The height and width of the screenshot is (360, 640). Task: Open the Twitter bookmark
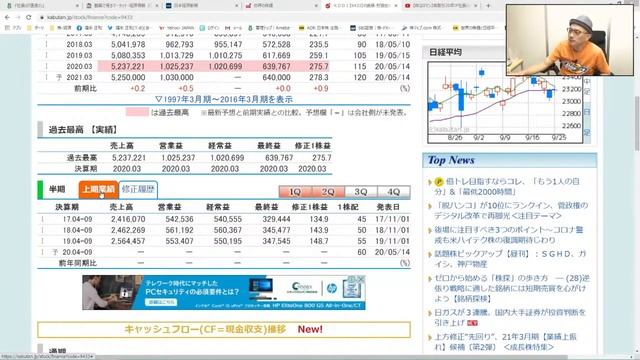(129, 28)
